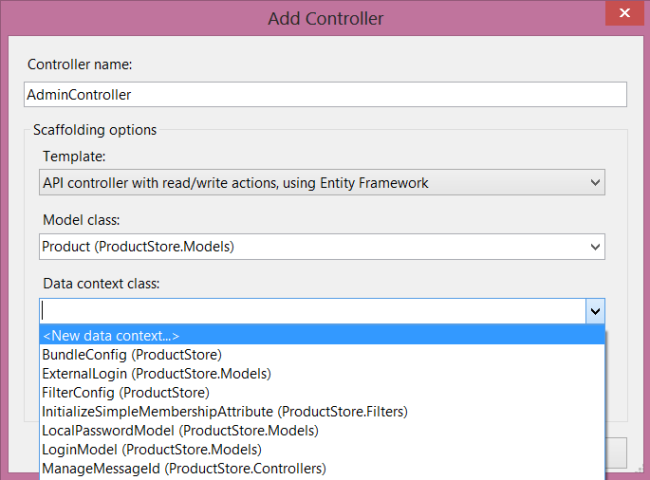
Task: Click the Add Controller title bar
Action: [x=325, y=18]
